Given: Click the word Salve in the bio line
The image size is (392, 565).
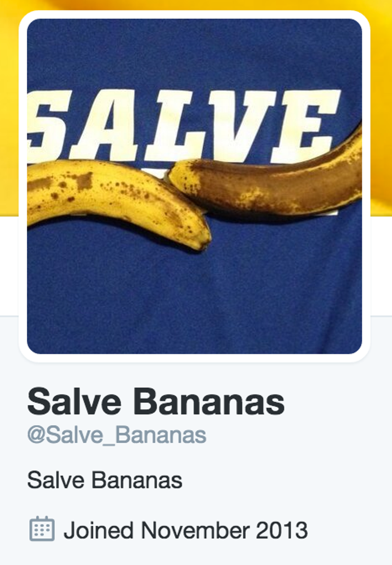Looking at the screenshot, I should [56, 480].
